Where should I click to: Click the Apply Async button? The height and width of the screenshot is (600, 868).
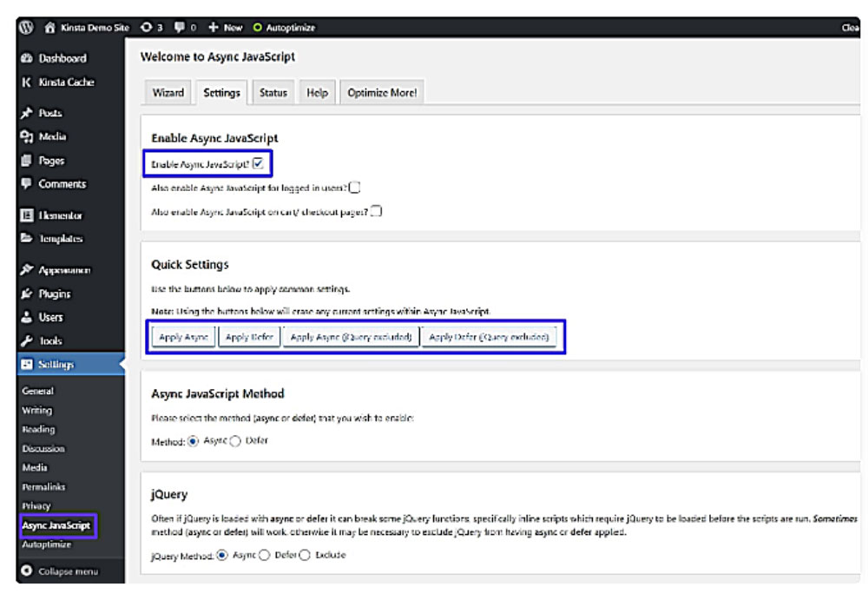183,337
